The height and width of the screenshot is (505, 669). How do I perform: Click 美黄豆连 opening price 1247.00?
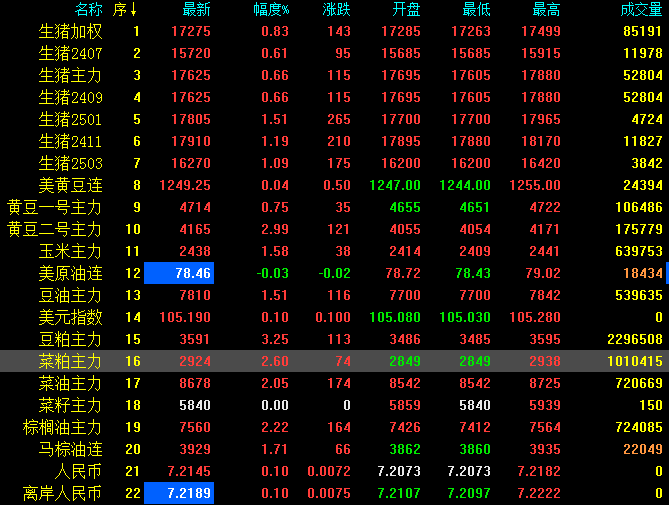395,186
